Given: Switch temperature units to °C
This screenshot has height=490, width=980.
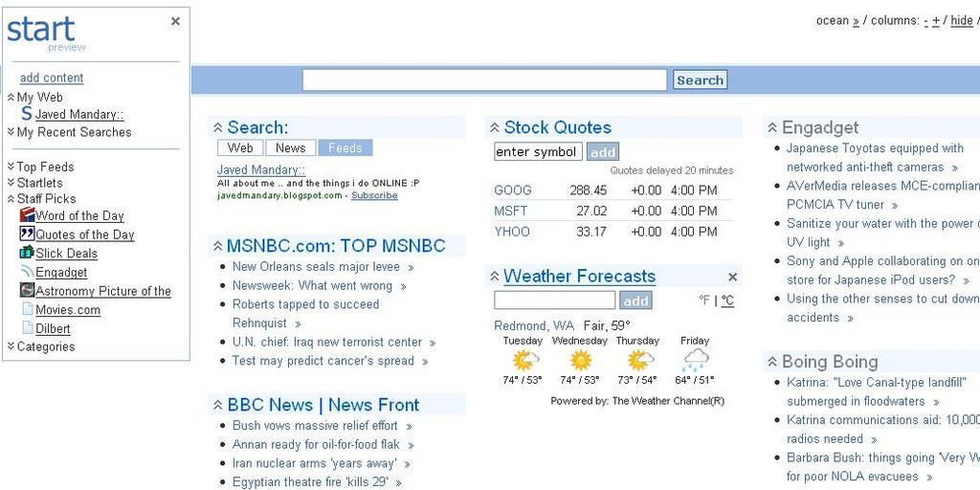Looking at the screenshot, I should pyautogui.click(x=727, y=301).
